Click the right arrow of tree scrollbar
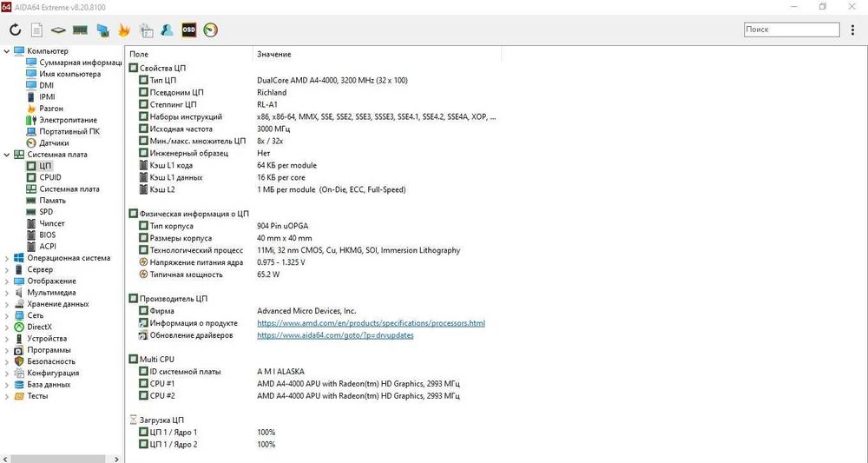868x463 pixels. tap(116, 460)
